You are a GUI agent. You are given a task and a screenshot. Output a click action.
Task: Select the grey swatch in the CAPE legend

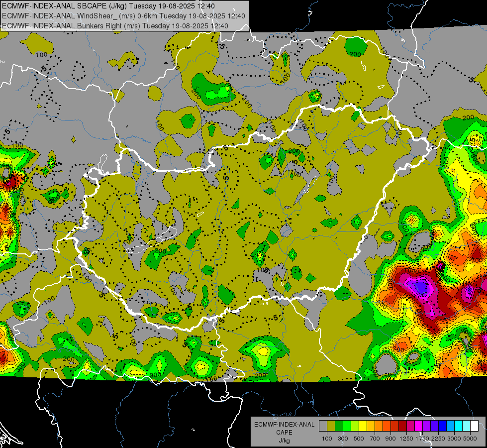[x=323, y=426]
